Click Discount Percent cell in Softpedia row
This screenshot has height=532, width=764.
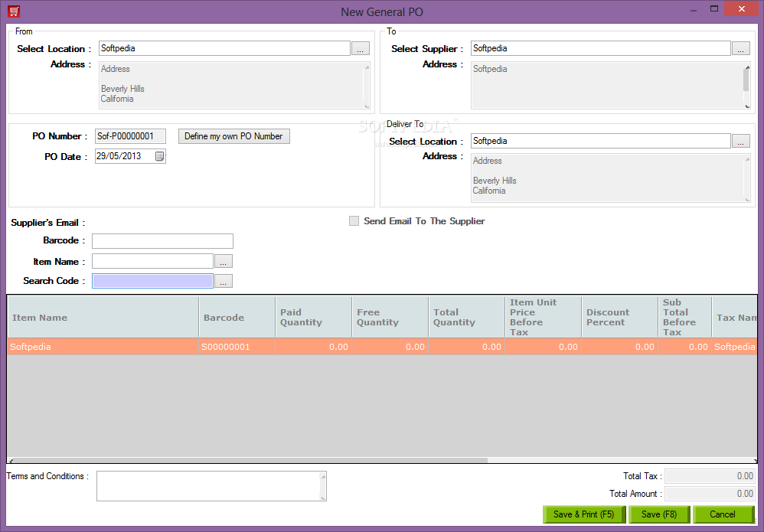tap(619, 347)
